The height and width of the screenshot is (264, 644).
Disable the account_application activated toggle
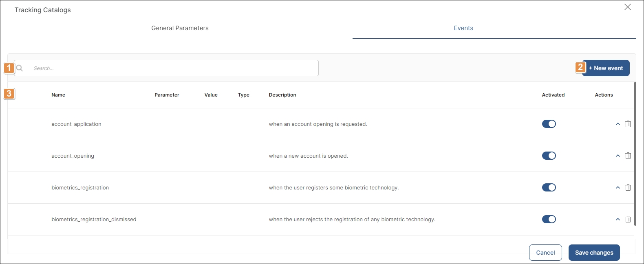click(549, 124)
